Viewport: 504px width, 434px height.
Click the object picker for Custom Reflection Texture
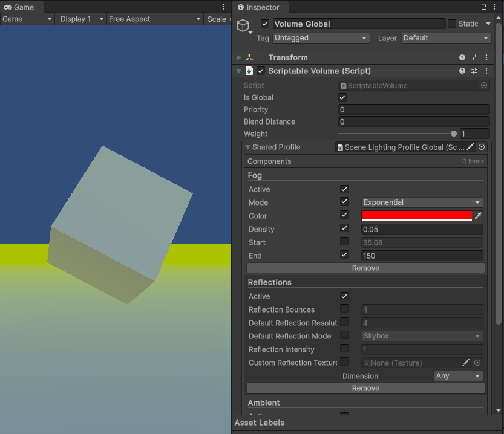477,363
